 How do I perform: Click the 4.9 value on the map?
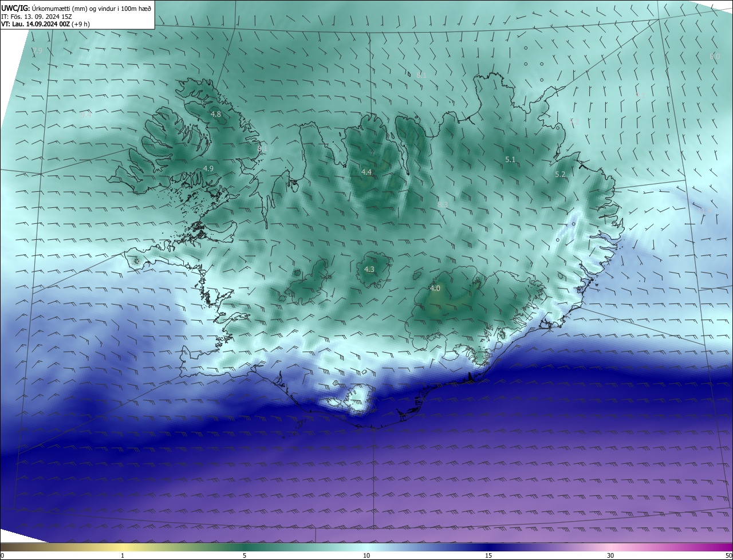pyautogui.click(x=208, y=168)
